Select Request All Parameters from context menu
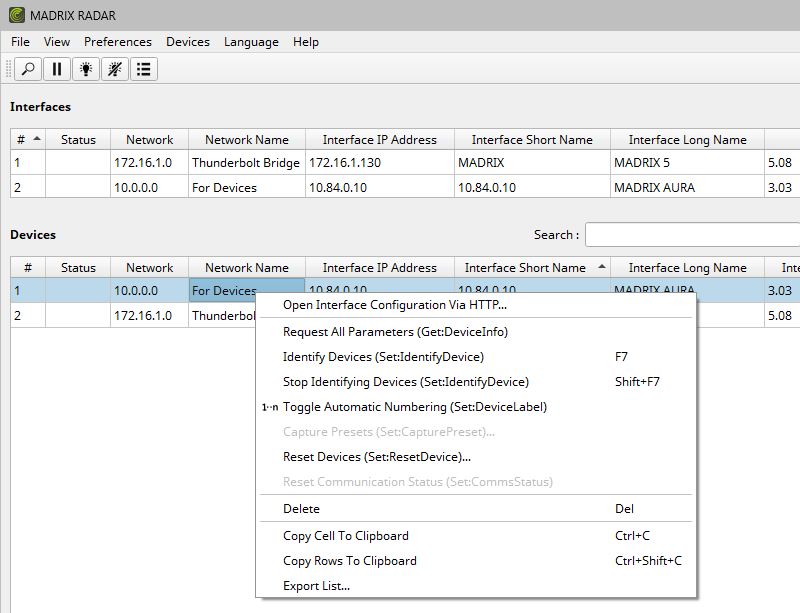This screenshot has width=800, height=613. 396,332
